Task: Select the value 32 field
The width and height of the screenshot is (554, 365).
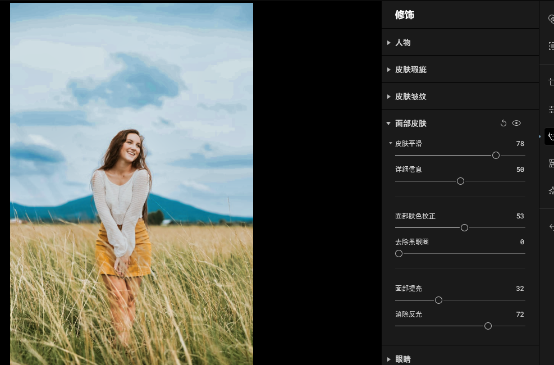Action: tap(520, 289)
